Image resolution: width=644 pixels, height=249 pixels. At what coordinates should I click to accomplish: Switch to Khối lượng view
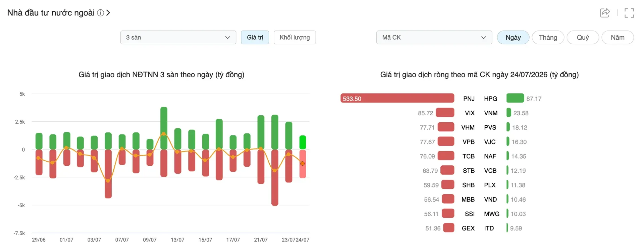295,37
